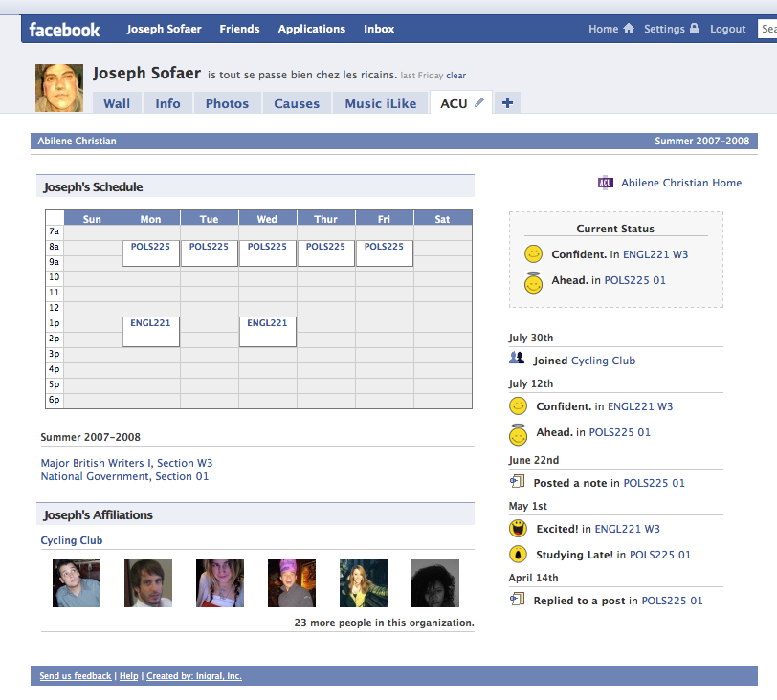Open the Music iLike tab
The width and height of the screenshot is (777, 700).
(381, 103)
